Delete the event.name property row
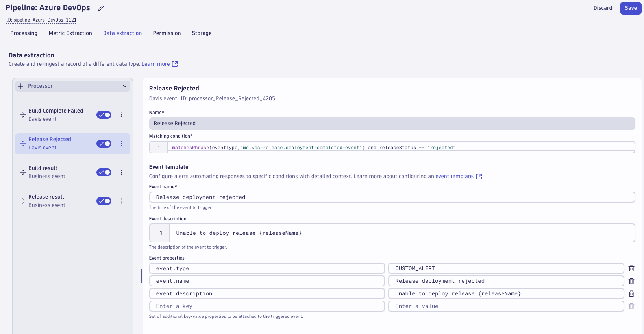 [x=631, y=281]
